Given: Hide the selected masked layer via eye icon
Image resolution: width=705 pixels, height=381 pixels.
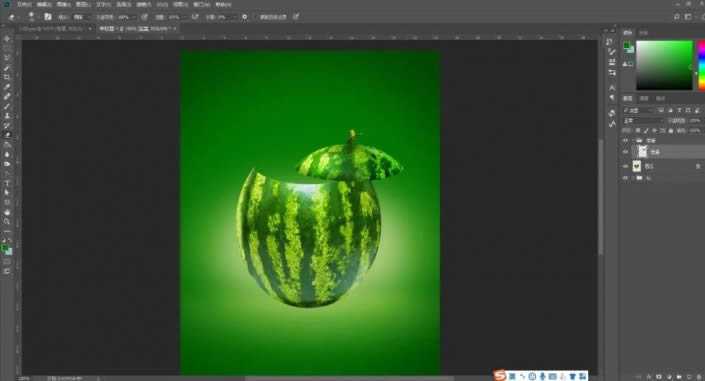Looking at the screenshot, I should [x=625, y=152].
